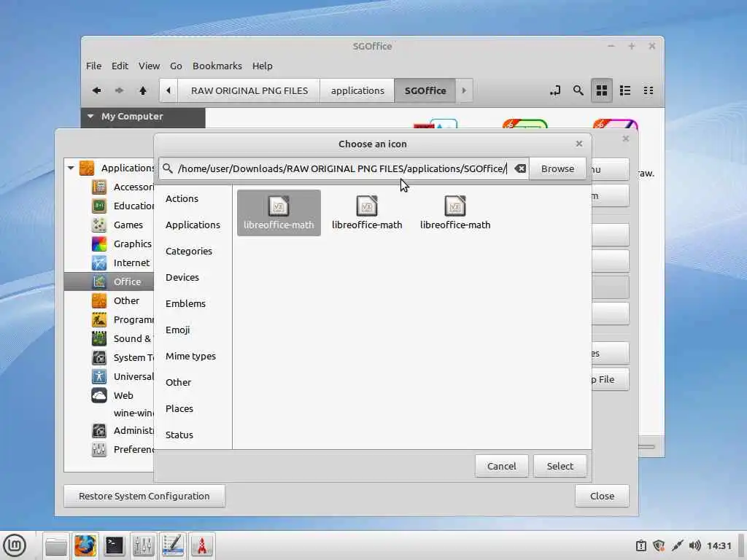
Task: Click volume icon in system tray
Action: pyautogui.click(x=695, y=545)
